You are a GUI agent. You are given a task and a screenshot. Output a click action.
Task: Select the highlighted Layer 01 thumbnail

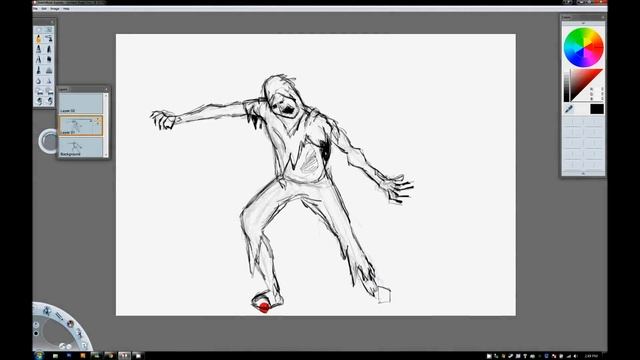click(81, 125)
